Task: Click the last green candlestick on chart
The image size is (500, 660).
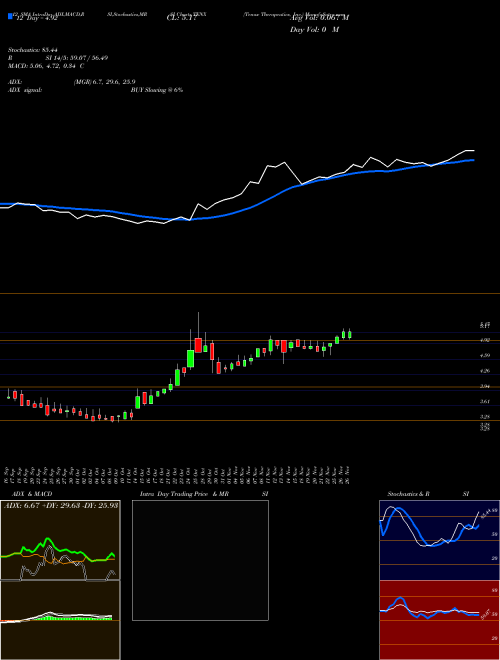Action: 350,335
